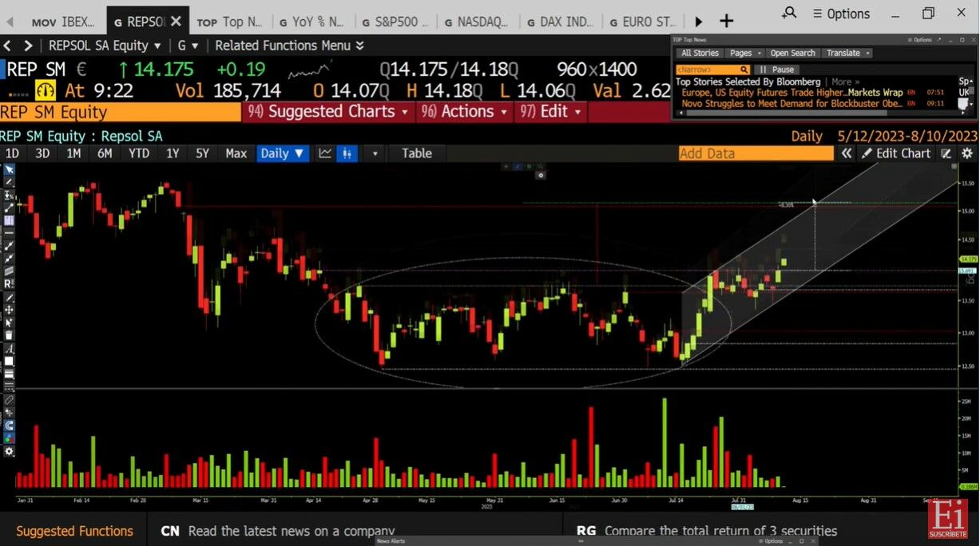980x546 pixels.
Task: Set chart range to 6M
Action: click(x=105, y=153)
